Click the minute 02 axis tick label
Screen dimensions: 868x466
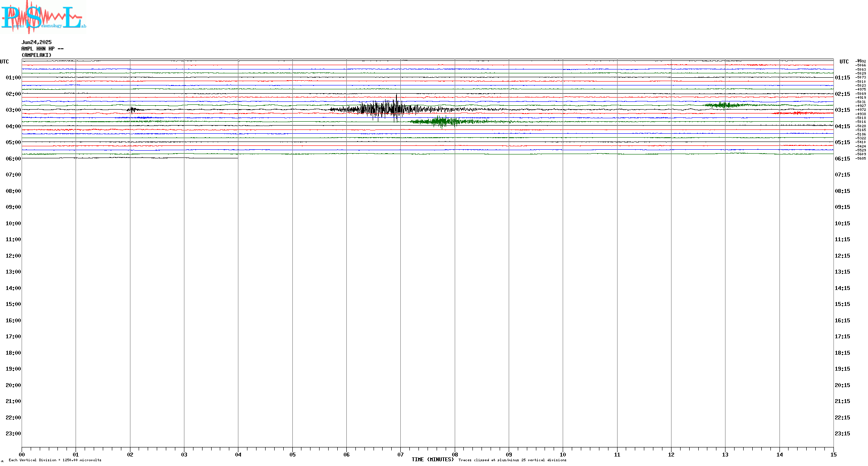(130, 454)
